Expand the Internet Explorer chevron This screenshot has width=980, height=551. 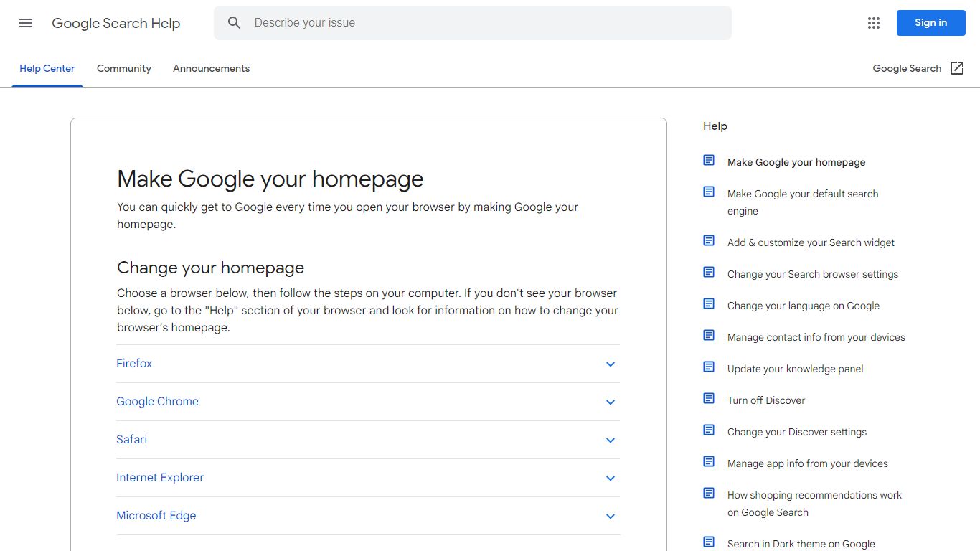[x=611, y=479]
